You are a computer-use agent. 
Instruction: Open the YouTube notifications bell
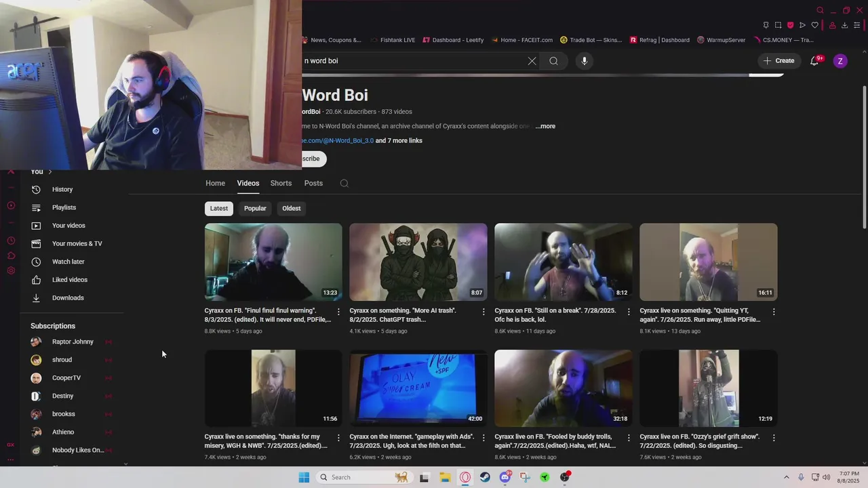point(814,61)
